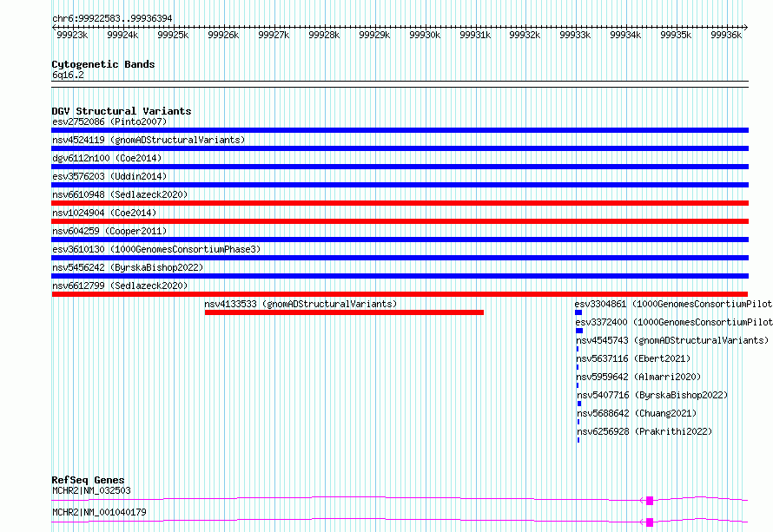Select nsv5959642 (Almarri2020) variant
The width and height of the screenshot is (773, 532).
click(x=639, y=377)
